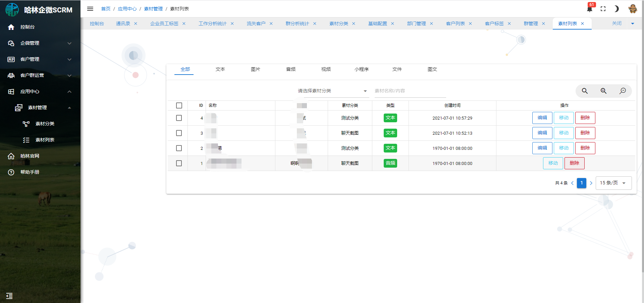This screenshot has height=303, width=644.
Task: Check the row with ID 1
Action: point(179,163)
